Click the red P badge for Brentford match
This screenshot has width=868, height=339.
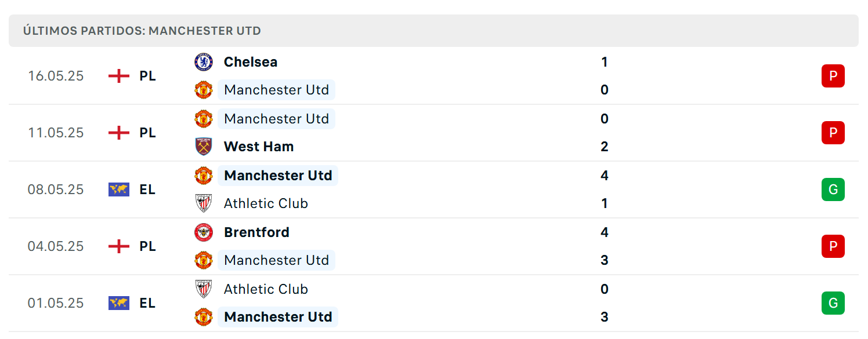pos(833,246)
